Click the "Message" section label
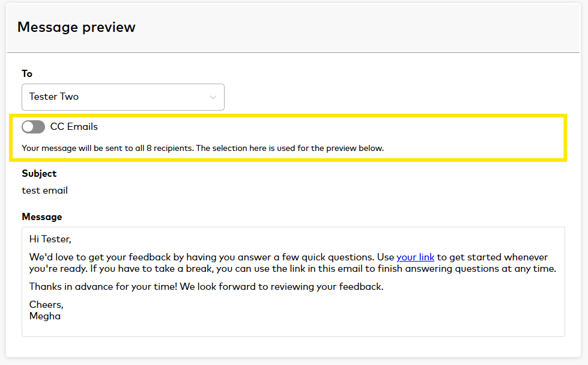Screen dimensions: 588x365 coord(41,216)
